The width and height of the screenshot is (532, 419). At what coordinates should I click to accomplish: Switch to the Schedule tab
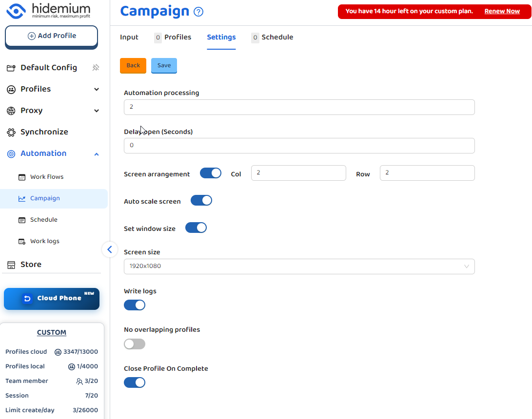coord(277,38)
